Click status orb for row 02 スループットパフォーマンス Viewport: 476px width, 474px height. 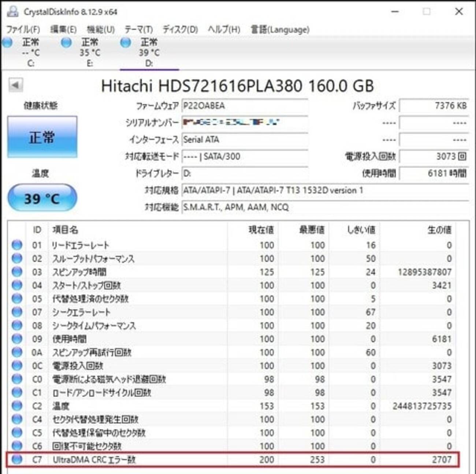[x=17, y=258]
